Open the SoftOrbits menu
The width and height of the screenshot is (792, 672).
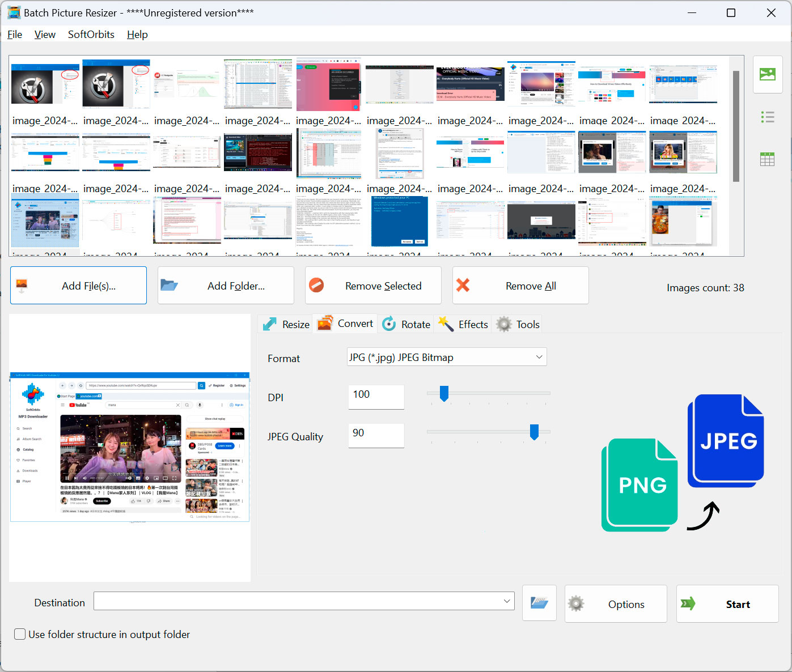[x=91, y=35]
